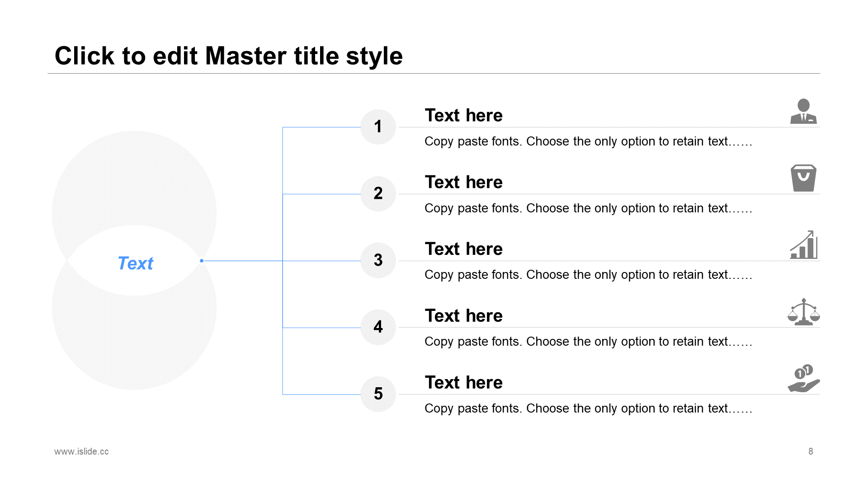Select description text under item 2
This screenshot has height=488, width=868.
click(x=588, y=208)
